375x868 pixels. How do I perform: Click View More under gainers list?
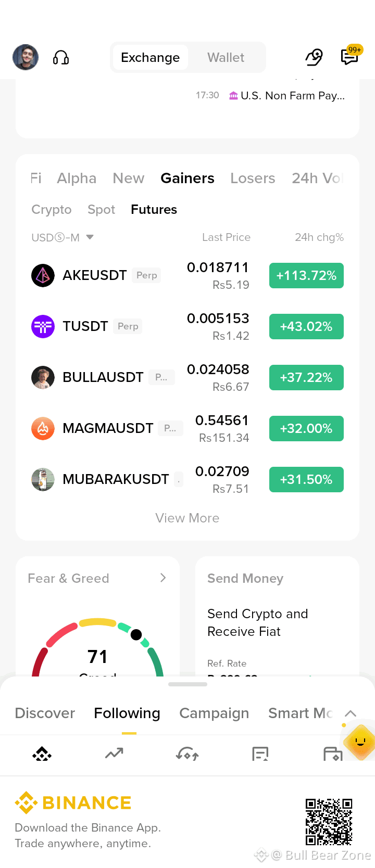[x=187, y=518]
